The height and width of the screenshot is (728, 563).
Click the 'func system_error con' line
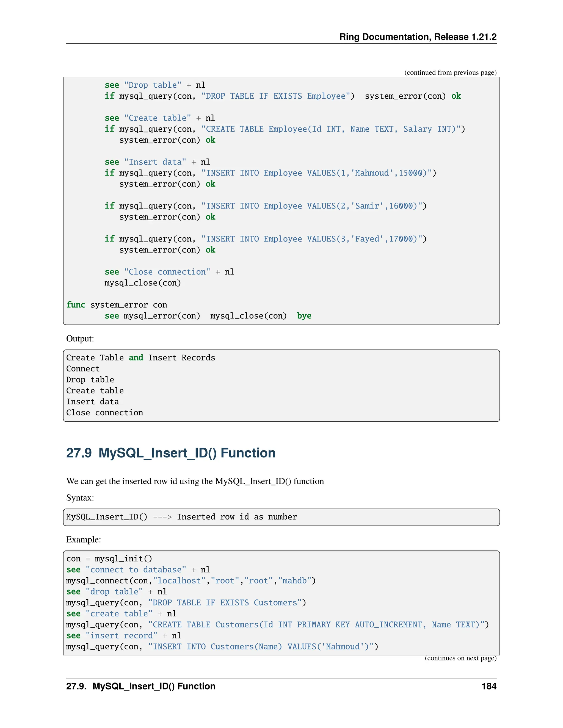[x=117, y=305]
